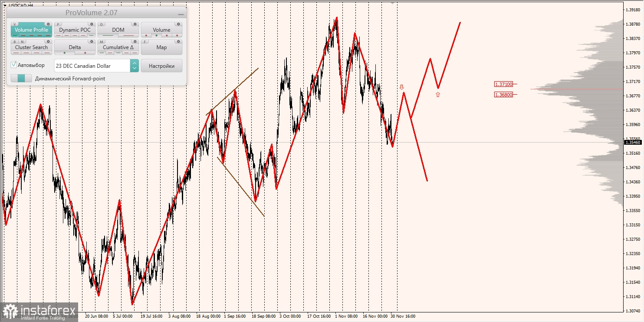The image size is (644, 322).
Task: Click the 3 Oct 00:00 time axis label
Action: point(290,316)
